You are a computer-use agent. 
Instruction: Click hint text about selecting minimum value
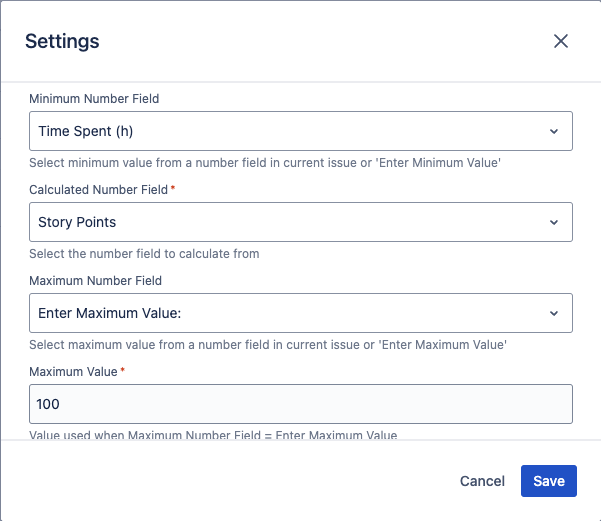point(265,162)
